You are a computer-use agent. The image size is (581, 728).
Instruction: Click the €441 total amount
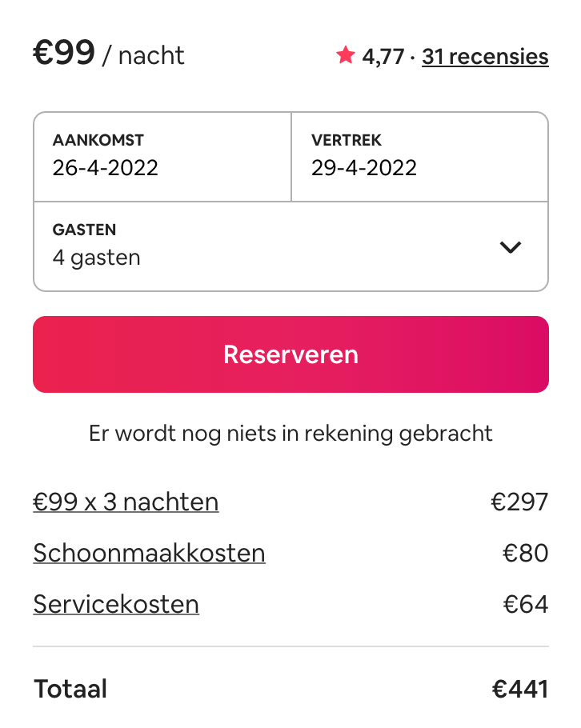519,689
